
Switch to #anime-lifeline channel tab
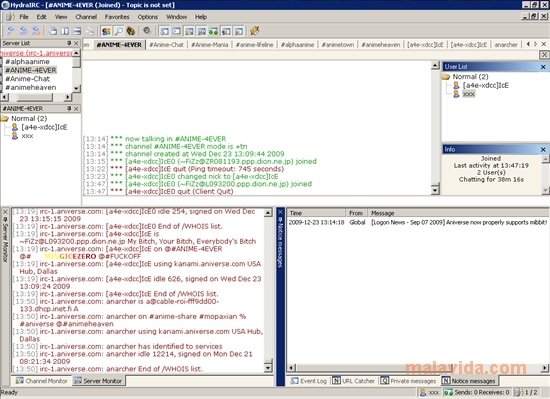[255, 45]
